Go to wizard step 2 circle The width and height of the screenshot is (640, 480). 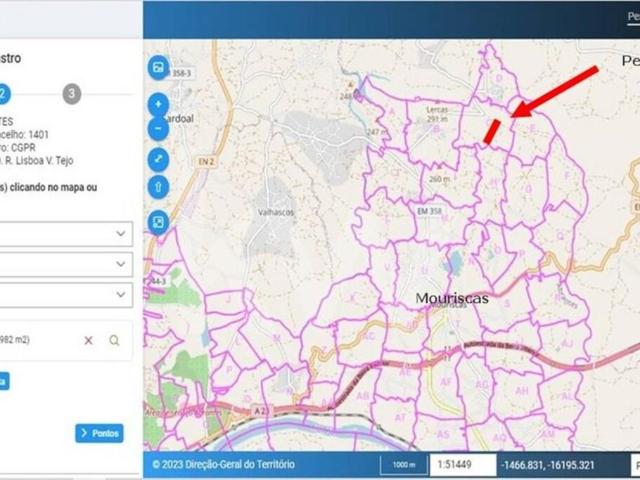5,93
